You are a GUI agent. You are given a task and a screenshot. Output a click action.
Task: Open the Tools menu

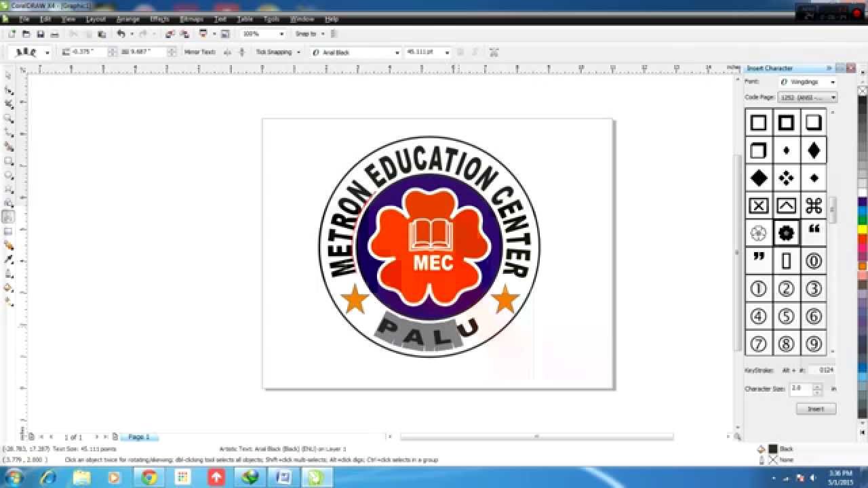271,19
